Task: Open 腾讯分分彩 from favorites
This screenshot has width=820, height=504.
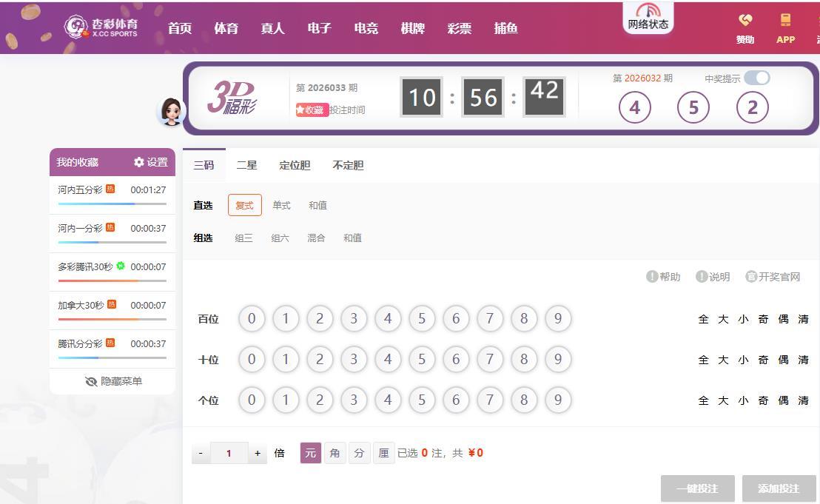Action: (112, 349)
